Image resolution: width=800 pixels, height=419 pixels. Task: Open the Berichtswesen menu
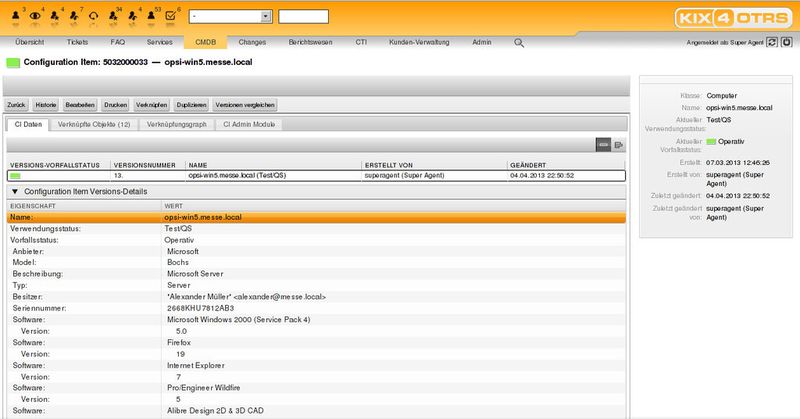pos(310,42)
